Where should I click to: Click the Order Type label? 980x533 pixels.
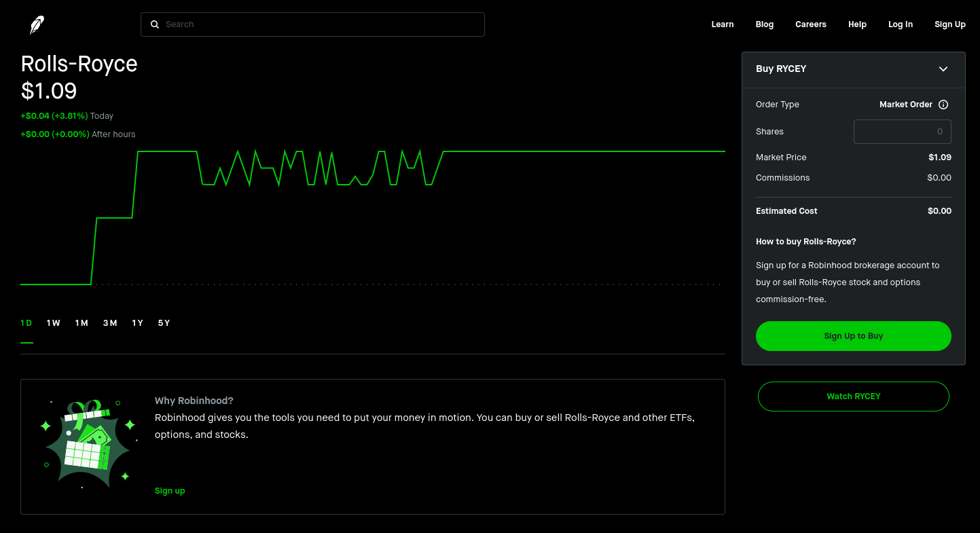tap(778, 105)
